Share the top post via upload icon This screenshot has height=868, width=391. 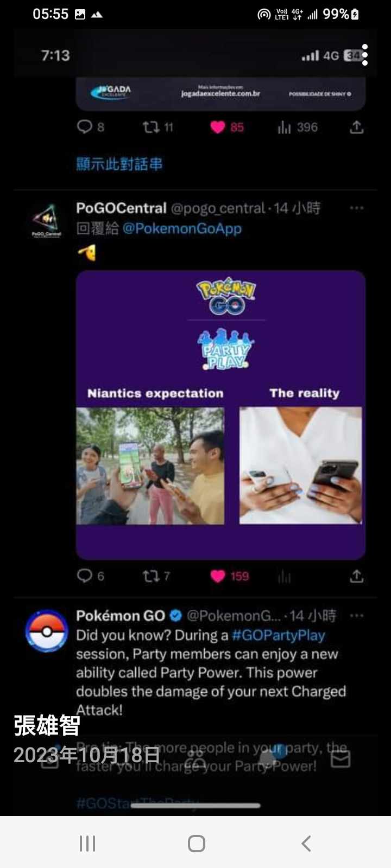(x=356, y=127)
